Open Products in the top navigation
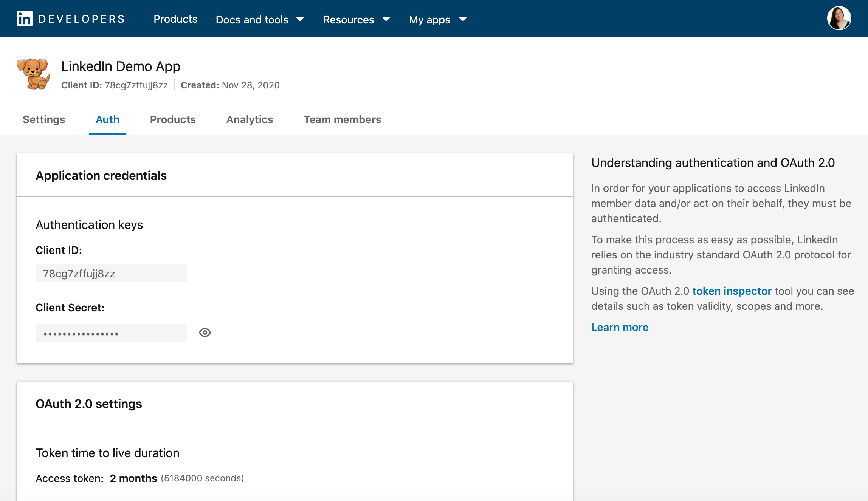This screenshot has height=501, width=868. pos(175,19)
